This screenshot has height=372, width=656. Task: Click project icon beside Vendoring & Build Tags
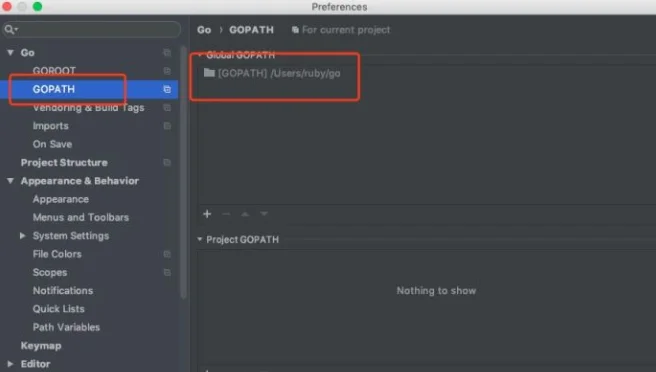click(x=167, y=108)
